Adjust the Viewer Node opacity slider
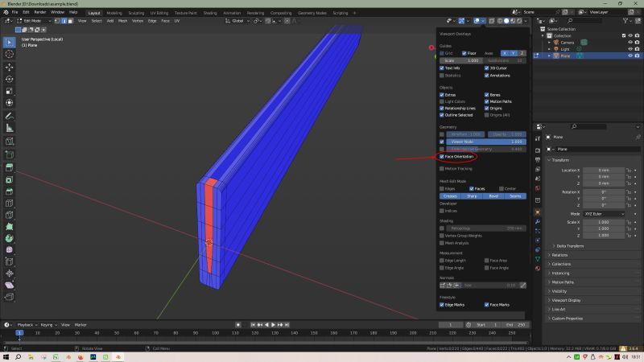 coord(486,142)
